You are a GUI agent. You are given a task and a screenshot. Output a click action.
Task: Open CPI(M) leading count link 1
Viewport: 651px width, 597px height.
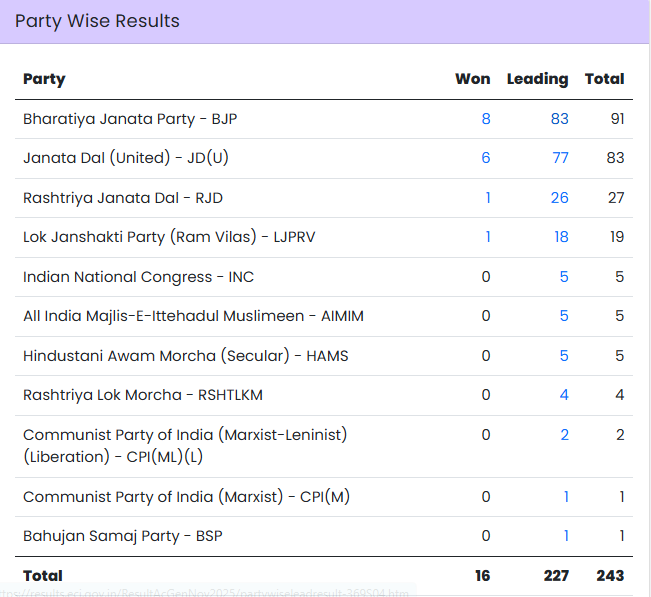(x=566, y=497)
